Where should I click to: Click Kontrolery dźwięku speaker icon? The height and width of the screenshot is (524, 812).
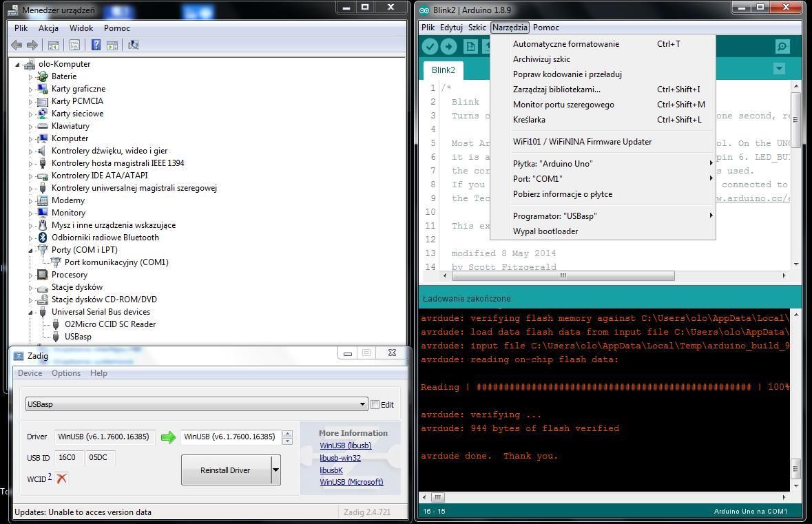click(41, 151)
